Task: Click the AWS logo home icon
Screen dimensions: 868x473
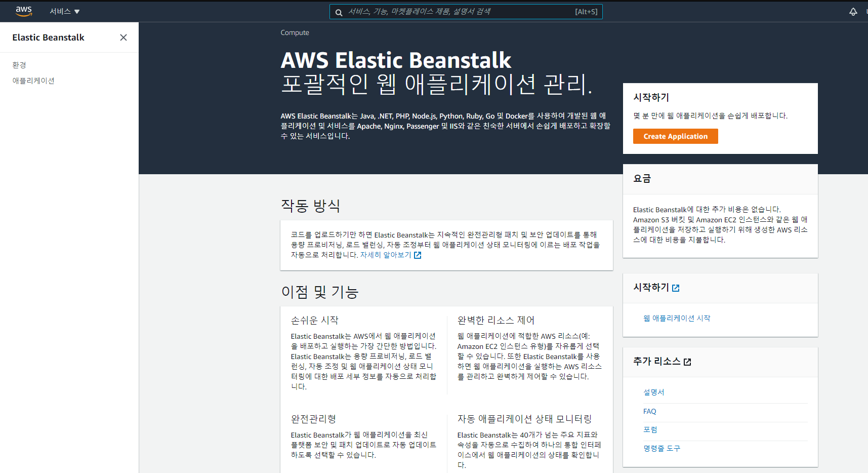Action: (x=24, y=11)
